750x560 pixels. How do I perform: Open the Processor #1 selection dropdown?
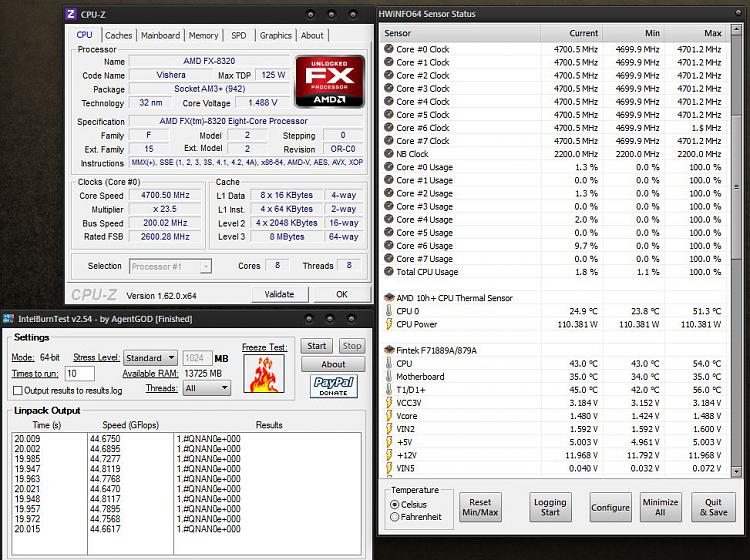point(170,266)
